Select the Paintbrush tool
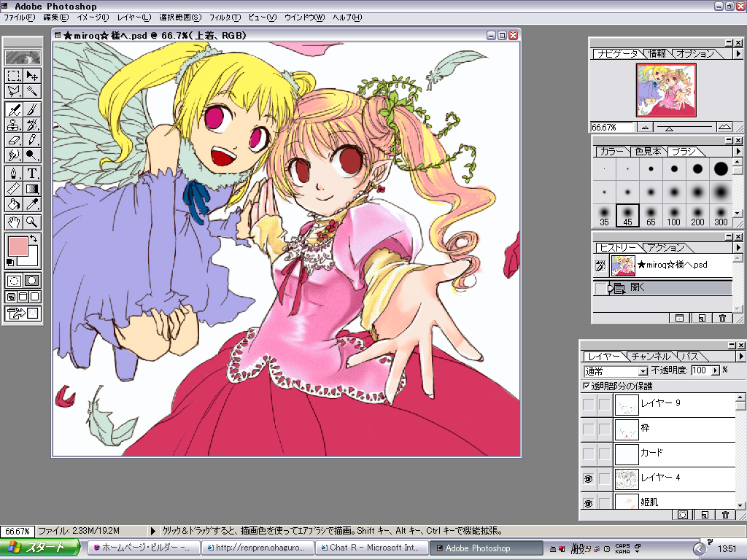Viewport: 747px width, 560px height. (x=31, y=110)
